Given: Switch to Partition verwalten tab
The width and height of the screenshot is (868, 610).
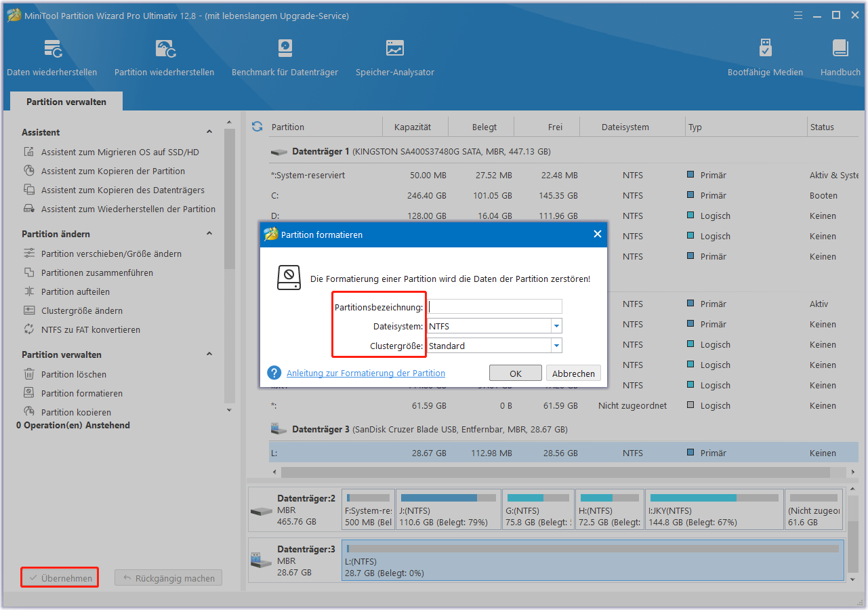Looking at the screenshot, I should point(66,102).
